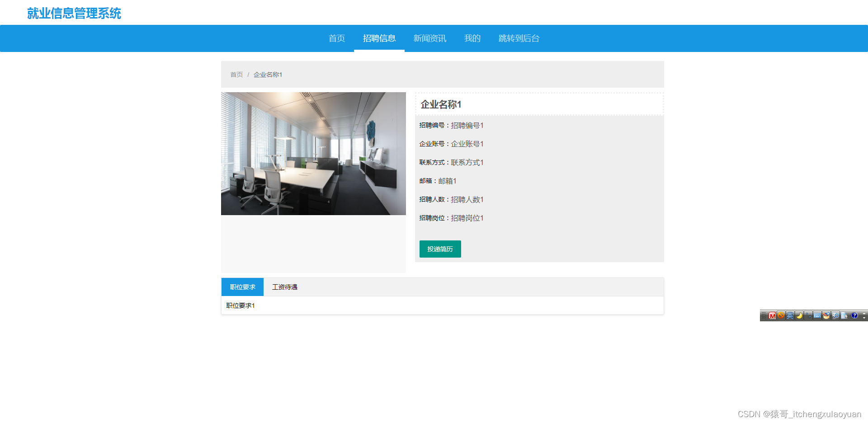868x423 pixels.
Task: Click the 联系方式1 value text
Action: tap(467, 162)
